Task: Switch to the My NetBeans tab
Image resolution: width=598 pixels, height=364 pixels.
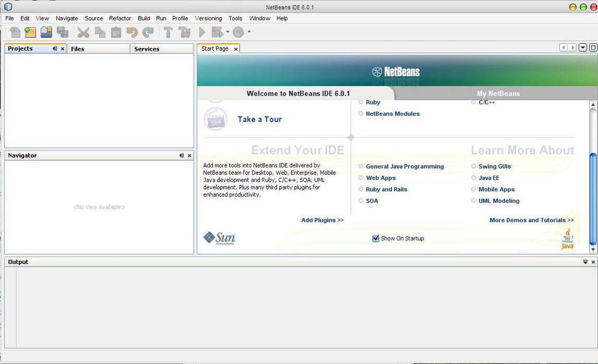Action: 498,93
